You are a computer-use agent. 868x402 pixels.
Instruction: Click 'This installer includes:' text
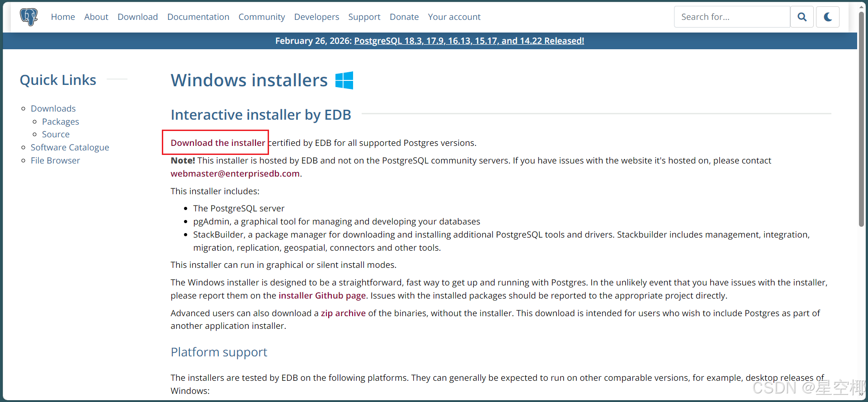point(215,191)
